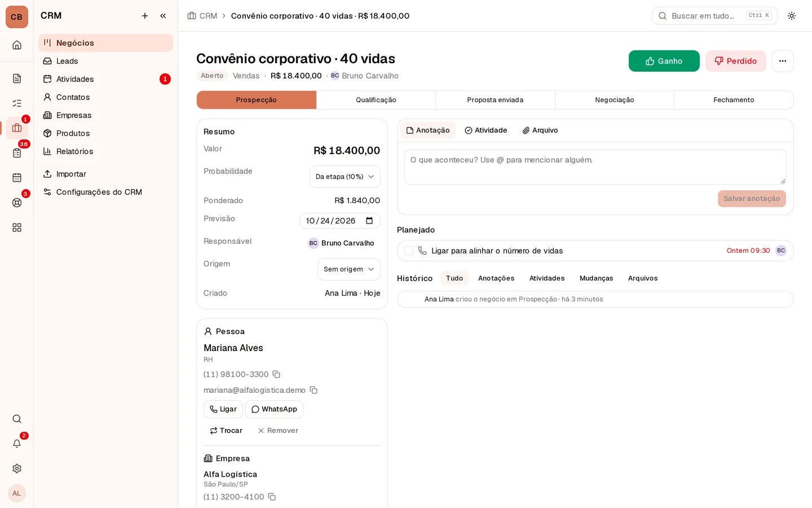Open Importar in the CRM sidebar
Image resolution: width=812 pixels, height=508 pixels.
105,174
